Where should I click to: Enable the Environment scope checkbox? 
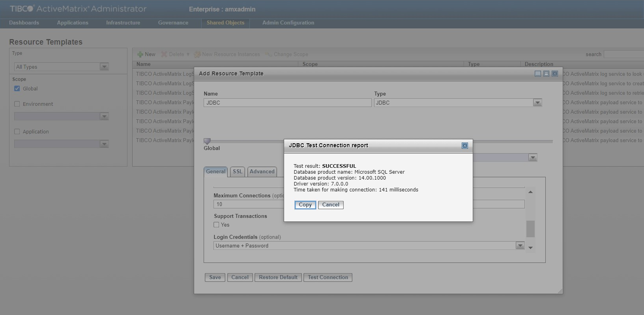pyautogui.click(x=17, y=104)
